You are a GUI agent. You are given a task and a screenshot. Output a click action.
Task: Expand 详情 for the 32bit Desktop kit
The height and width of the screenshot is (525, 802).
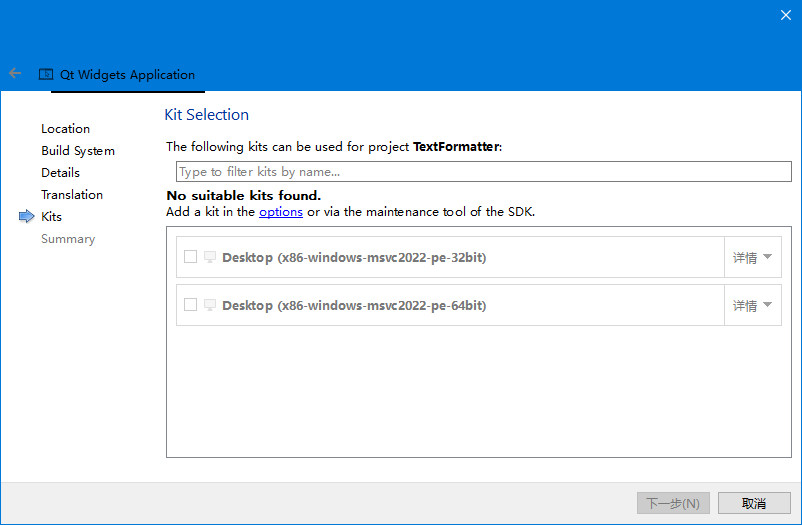752,257
